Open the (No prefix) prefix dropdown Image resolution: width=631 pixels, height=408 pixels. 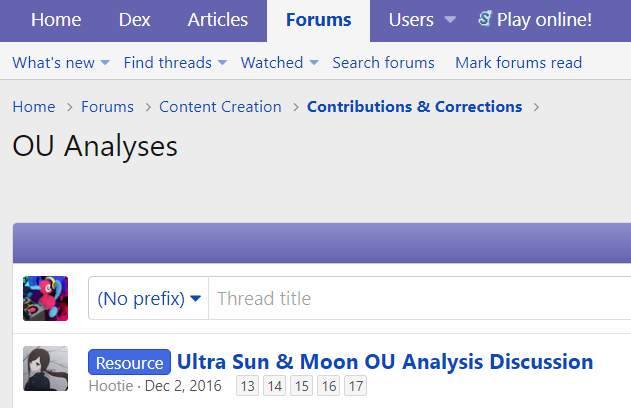[148, 299]
